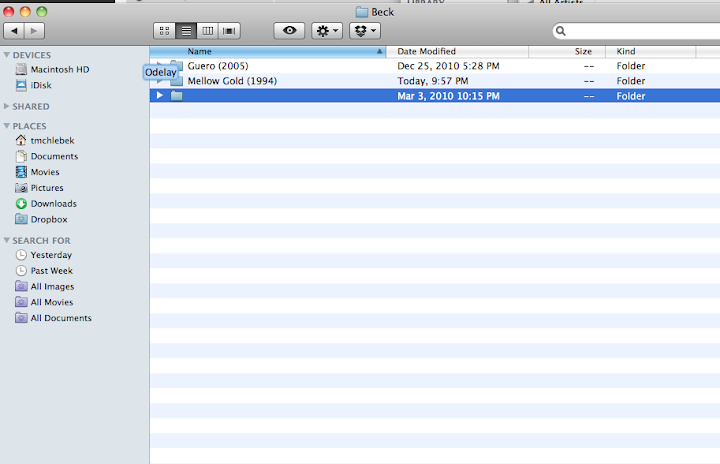The width and height of the screenshot is (720, 464).
Task: Show files from Past Week
Action: 51,271
